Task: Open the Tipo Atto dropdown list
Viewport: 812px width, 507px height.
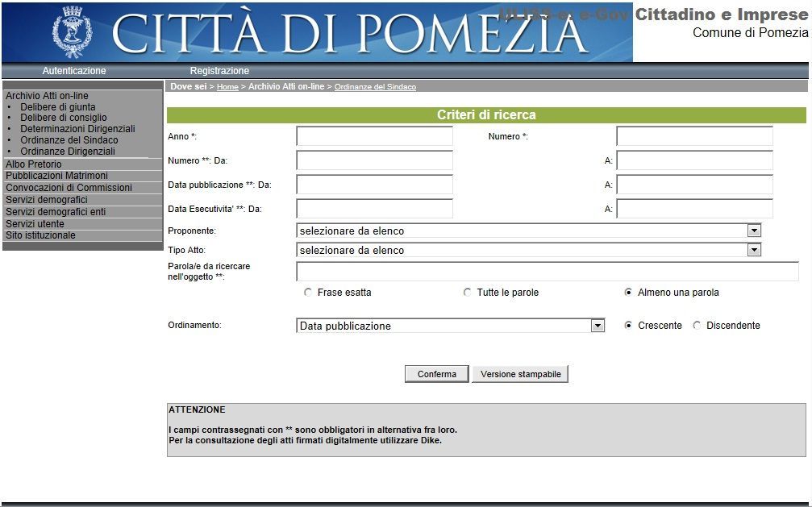Action: [x=529, y=250]
